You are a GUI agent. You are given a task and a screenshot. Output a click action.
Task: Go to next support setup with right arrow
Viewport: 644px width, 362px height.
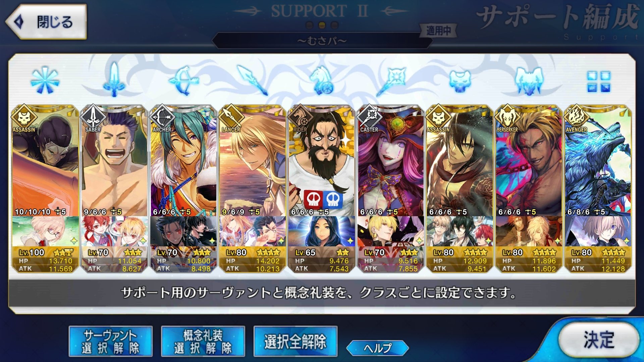click(x=395, y=11)
